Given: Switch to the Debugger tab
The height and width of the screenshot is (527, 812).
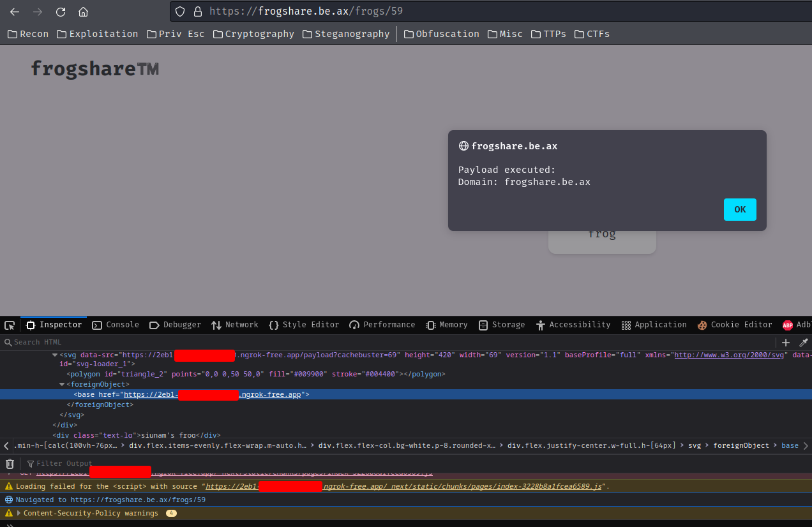Looking at the screenshot, I should 175,325.
